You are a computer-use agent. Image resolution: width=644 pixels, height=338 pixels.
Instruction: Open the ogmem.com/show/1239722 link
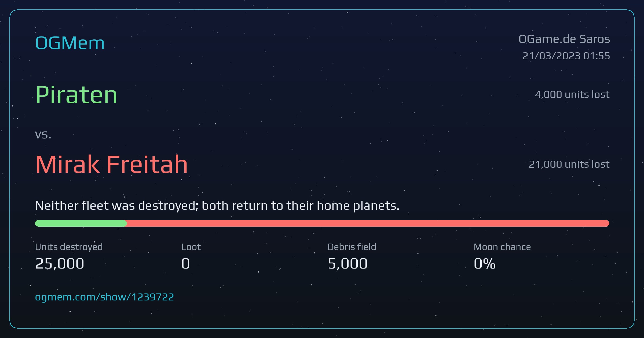[x=104, y=297]
